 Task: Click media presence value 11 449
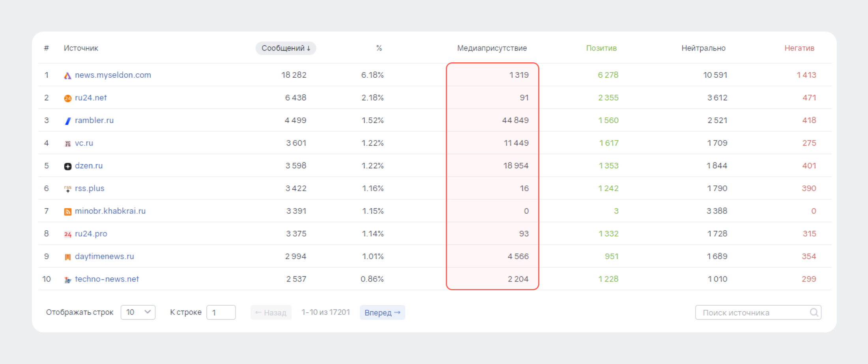tap(516, 143)
